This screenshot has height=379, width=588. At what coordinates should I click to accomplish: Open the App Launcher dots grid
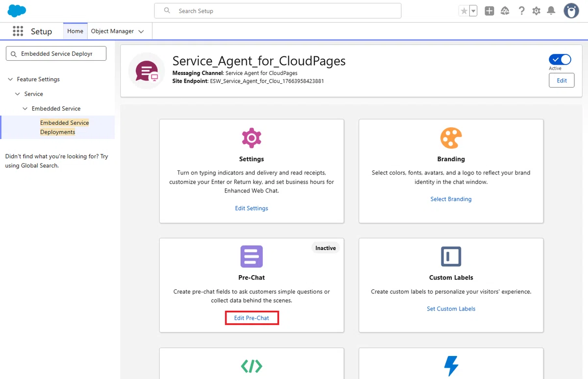(18, 31)
